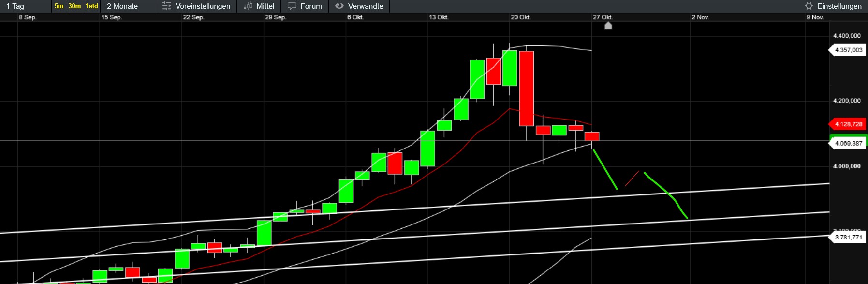868x284 pixels.
Task: Open Einstellungen settings
Action: [x=839, y=6]
